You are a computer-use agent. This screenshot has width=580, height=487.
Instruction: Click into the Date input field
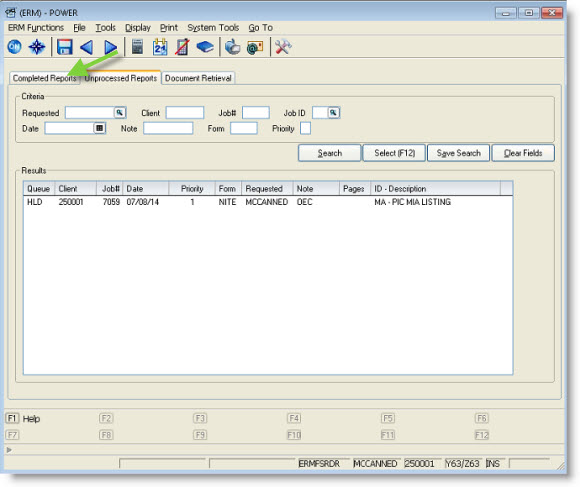pos(69,128)
